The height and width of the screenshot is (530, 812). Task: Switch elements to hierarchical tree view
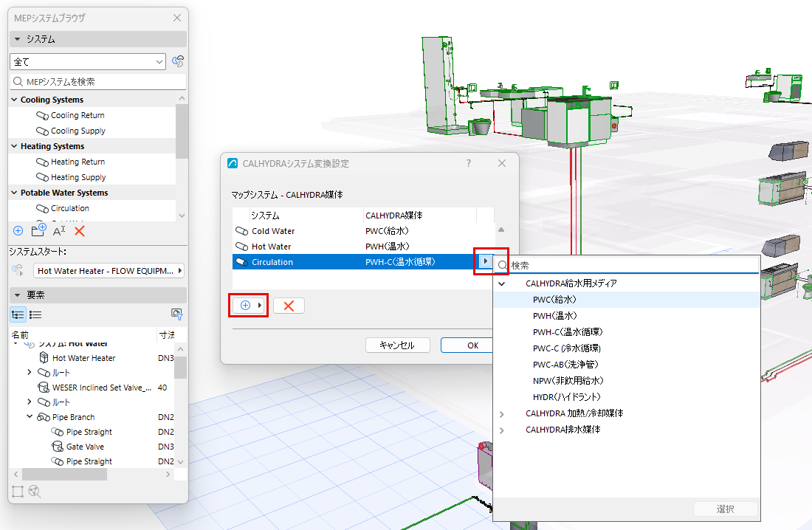tap(18, 314)
